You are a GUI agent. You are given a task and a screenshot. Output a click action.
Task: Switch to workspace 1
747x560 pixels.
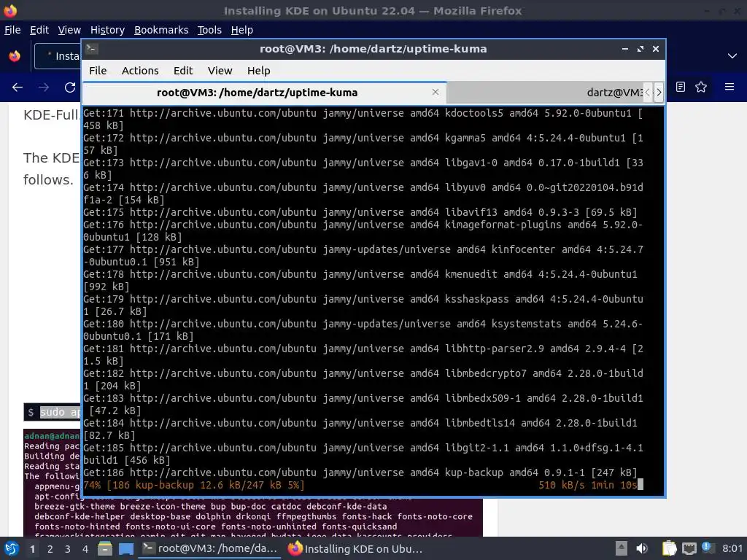[32, 549]
